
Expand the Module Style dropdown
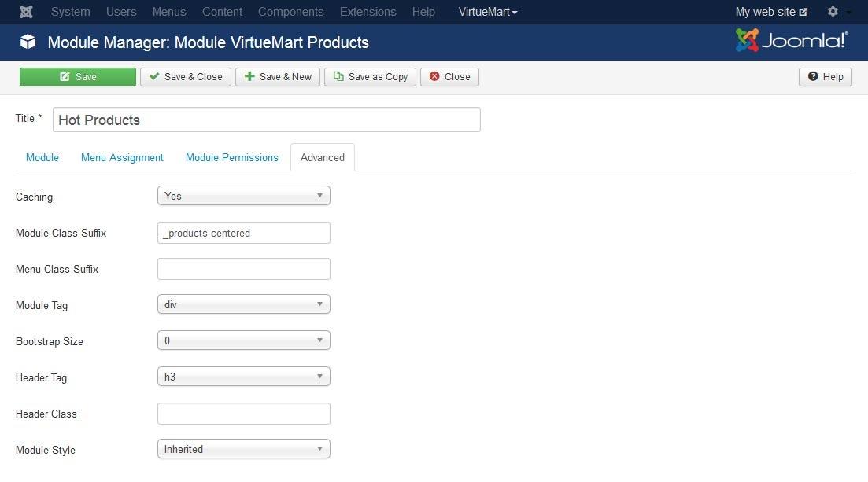pyautogui.click(x=243, y=449)
